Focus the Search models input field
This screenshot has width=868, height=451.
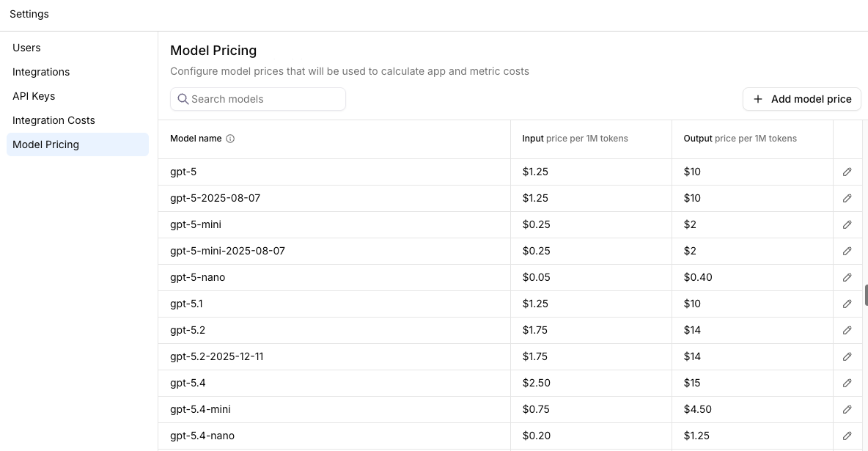click(258, 99)
